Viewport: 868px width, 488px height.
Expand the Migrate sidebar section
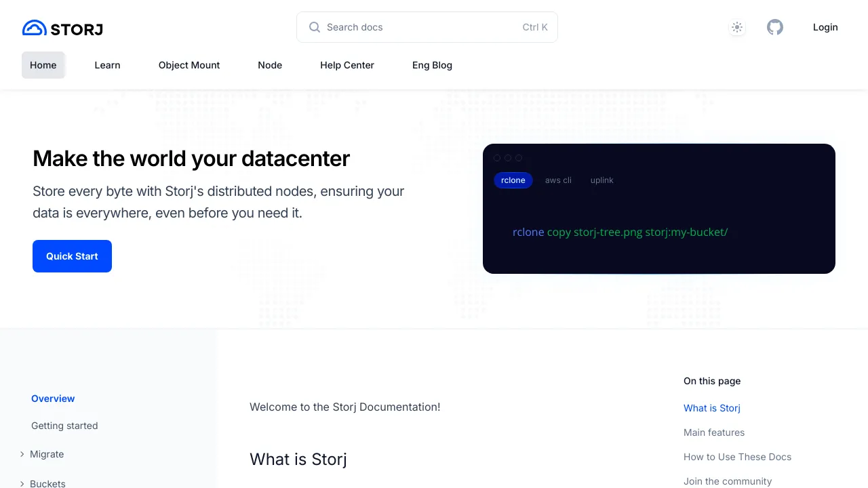(42, 454)
